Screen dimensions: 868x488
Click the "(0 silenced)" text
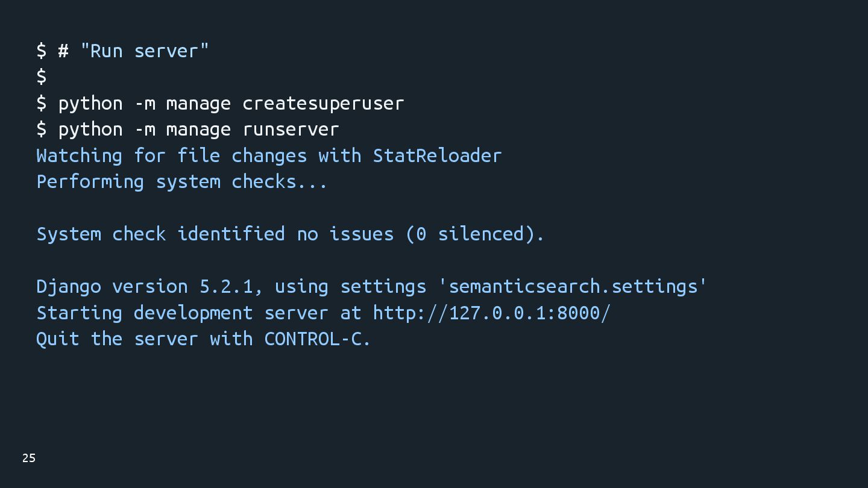tap(475, 234)
